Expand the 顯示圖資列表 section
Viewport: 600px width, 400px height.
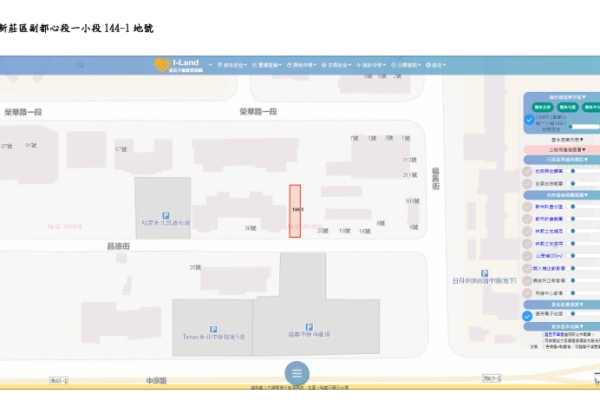tap(567, 140)
